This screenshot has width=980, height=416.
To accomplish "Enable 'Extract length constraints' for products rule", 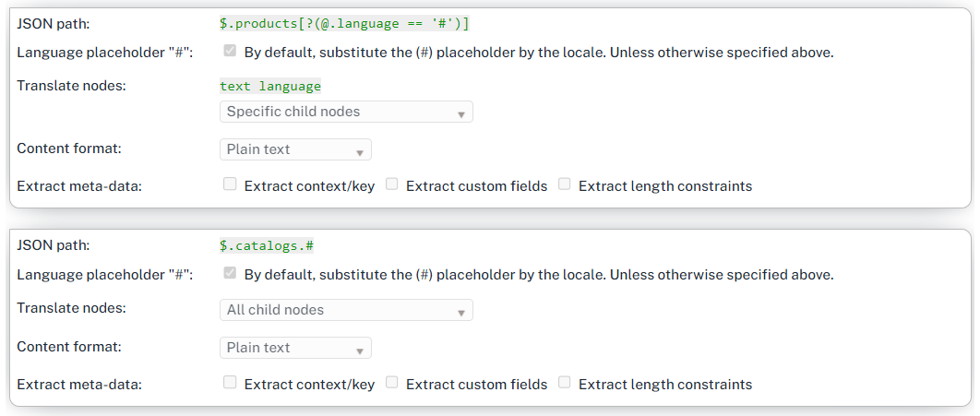I will pyautogui.click(x=565, y=184).
